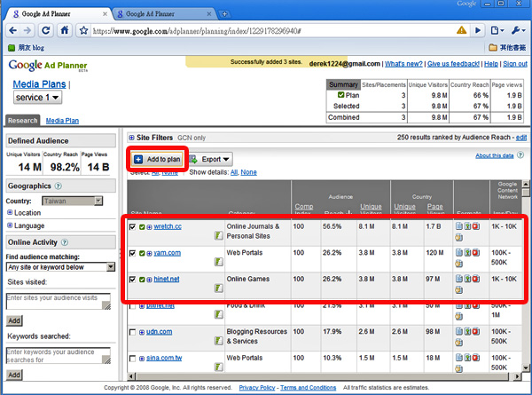The width and height of the screenshot is (532, 395).
Task: Uncheck the hinet.net row checkbox
Action: pos(133,280)
